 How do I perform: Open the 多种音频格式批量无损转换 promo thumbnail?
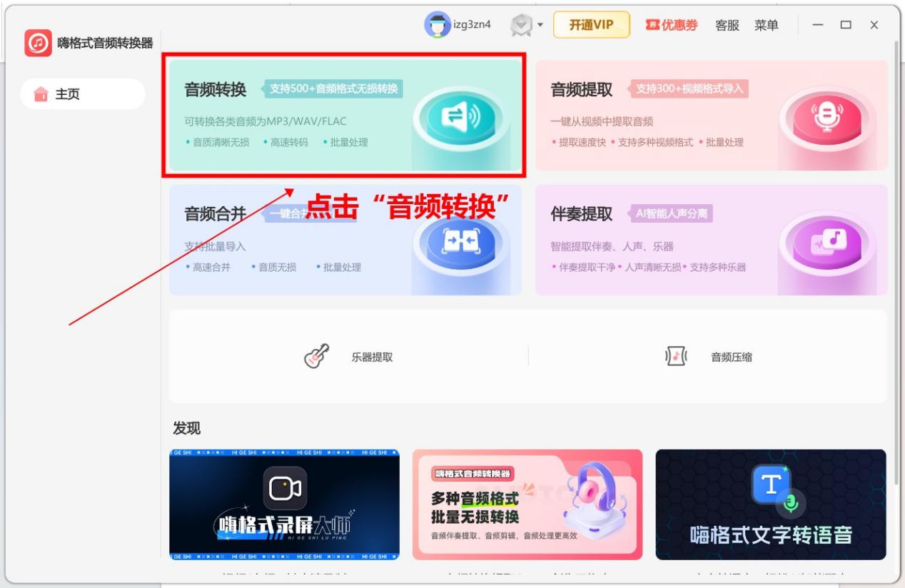click(527, 505)
